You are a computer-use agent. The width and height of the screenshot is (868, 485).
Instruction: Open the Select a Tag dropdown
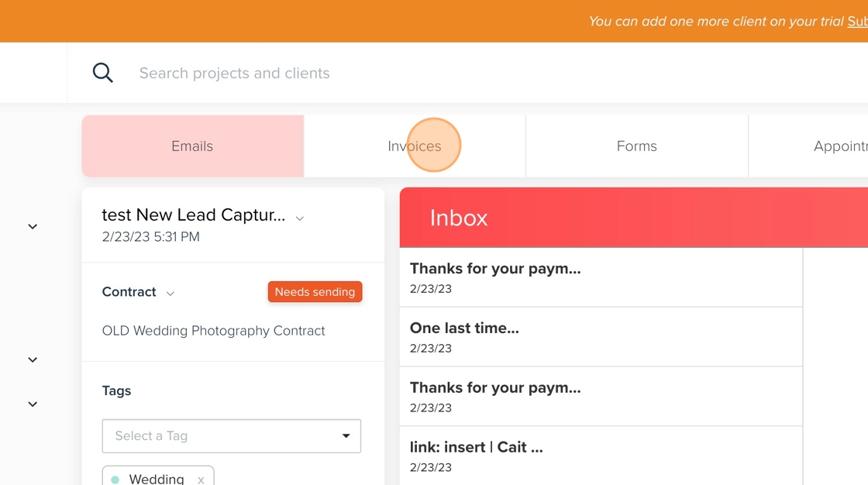232,436
